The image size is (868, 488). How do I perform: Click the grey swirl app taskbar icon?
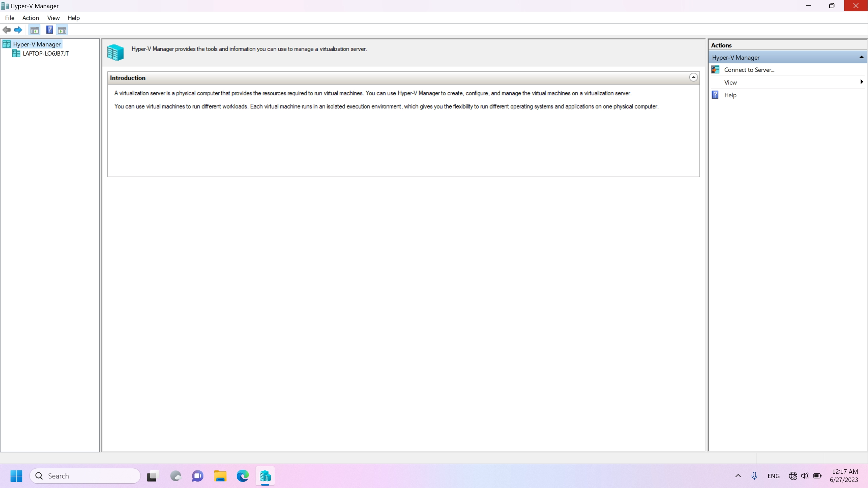pos(176,476)
